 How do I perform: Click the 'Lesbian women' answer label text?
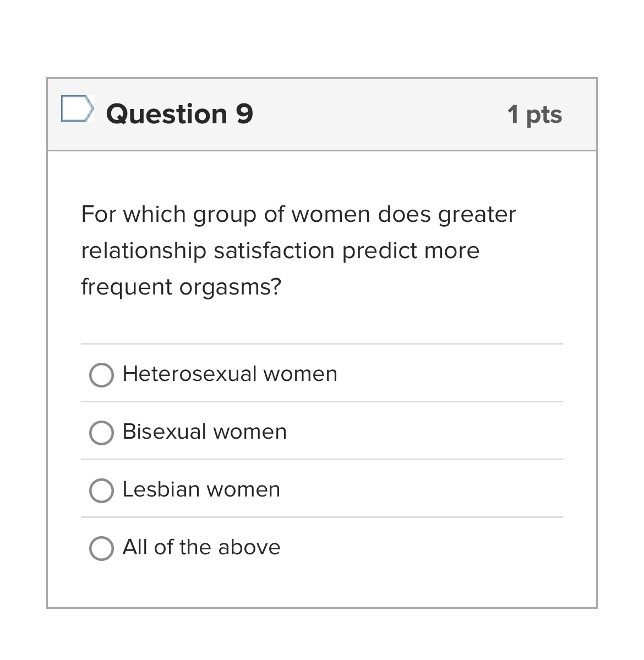tap(201, 489)
